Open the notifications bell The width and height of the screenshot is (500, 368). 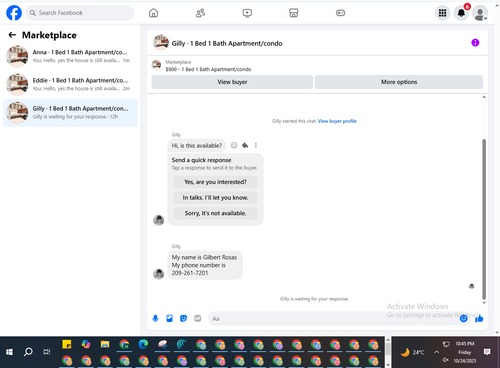coord(461,13)
